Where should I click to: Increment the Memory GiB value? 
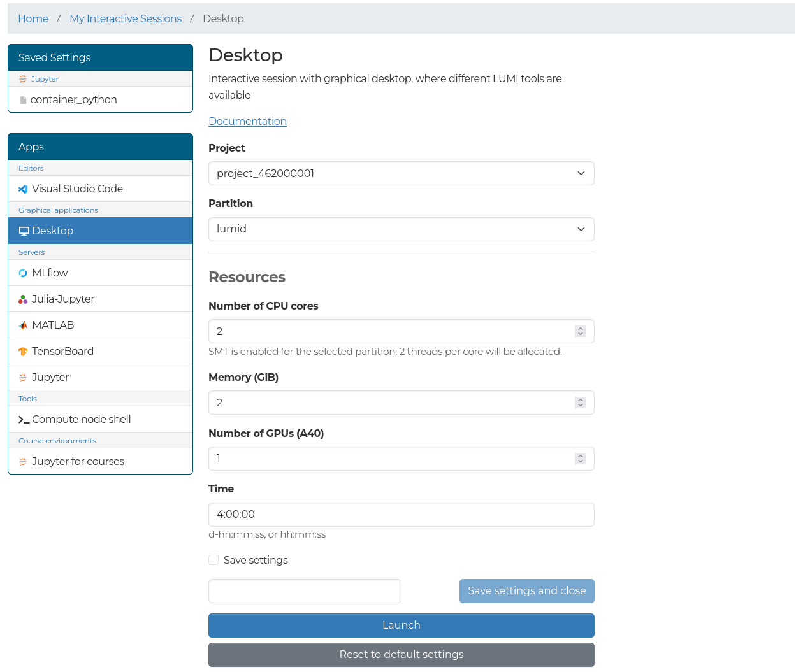pyautogui.click(x=580, y=399)
